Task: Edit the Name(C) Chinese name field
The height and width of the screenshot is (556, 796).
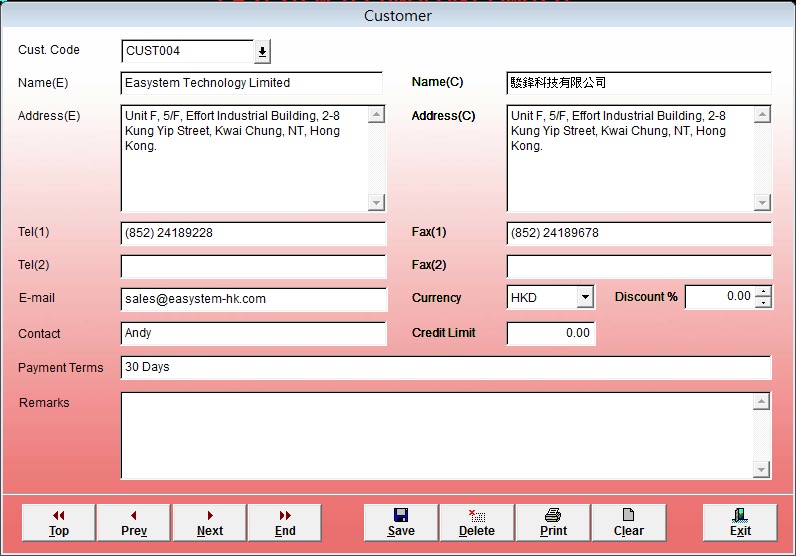Action: tap(639, 83)
